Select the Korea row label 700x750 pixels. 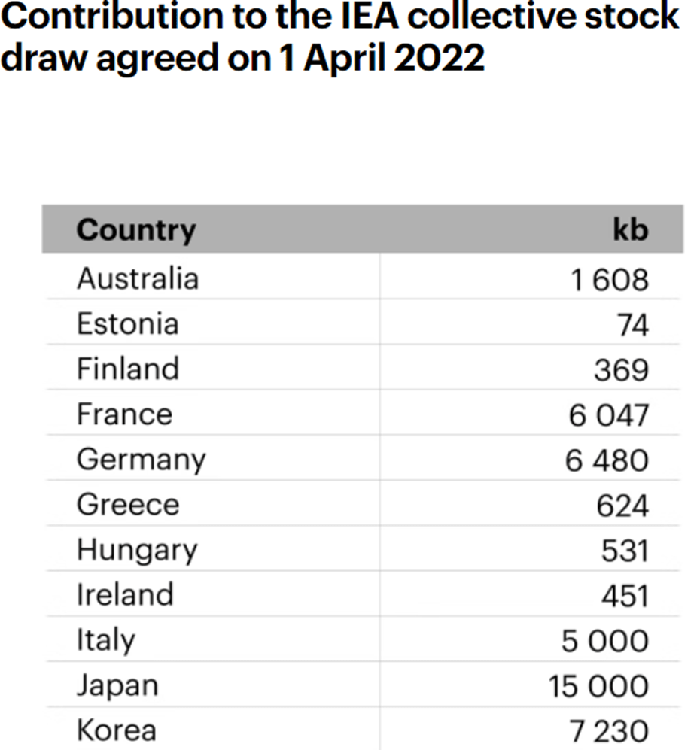pyautogui.click(x=116, y=730)
